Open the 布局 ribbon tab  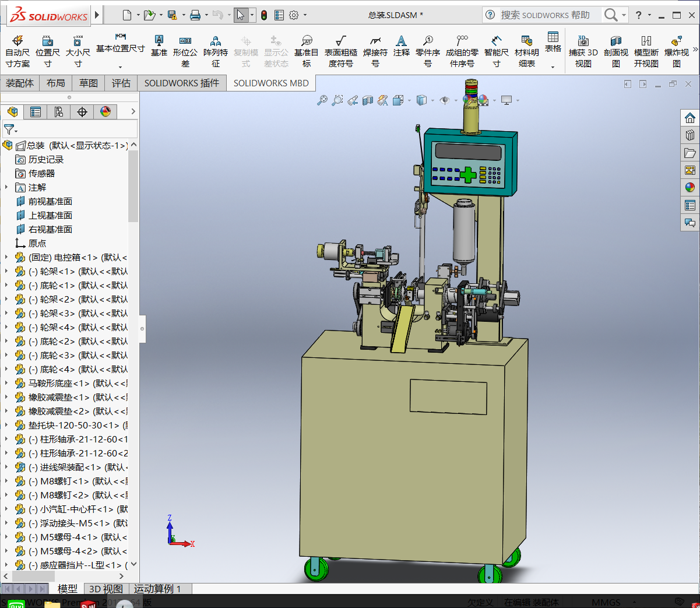(56, 83)
